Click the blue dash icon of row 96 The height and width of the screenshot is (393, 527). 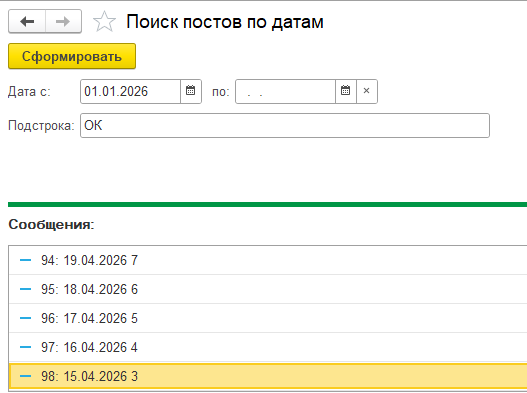coord(26,318)
